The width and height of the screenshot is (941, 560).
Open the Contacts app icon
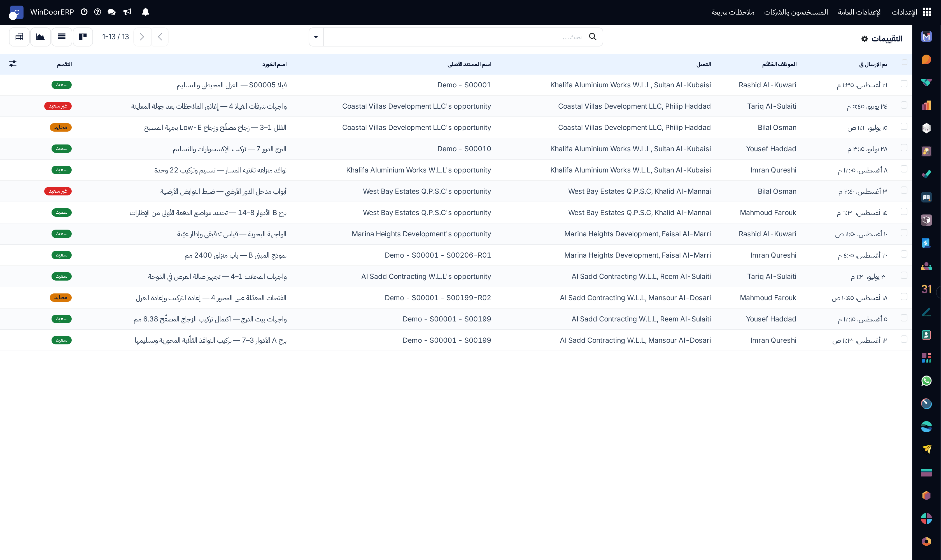click(x=926, y=335)
